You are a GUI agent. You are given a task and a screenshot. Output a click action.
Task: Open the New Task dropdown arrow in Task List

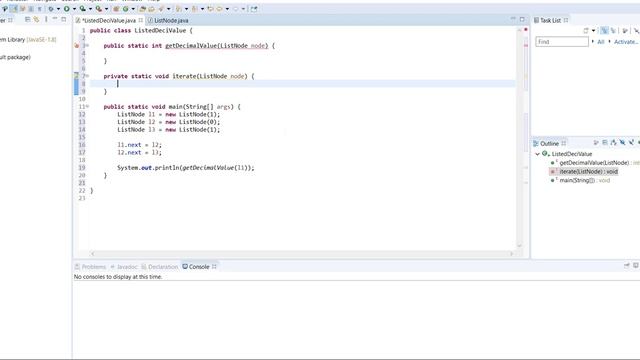[593, 31]
